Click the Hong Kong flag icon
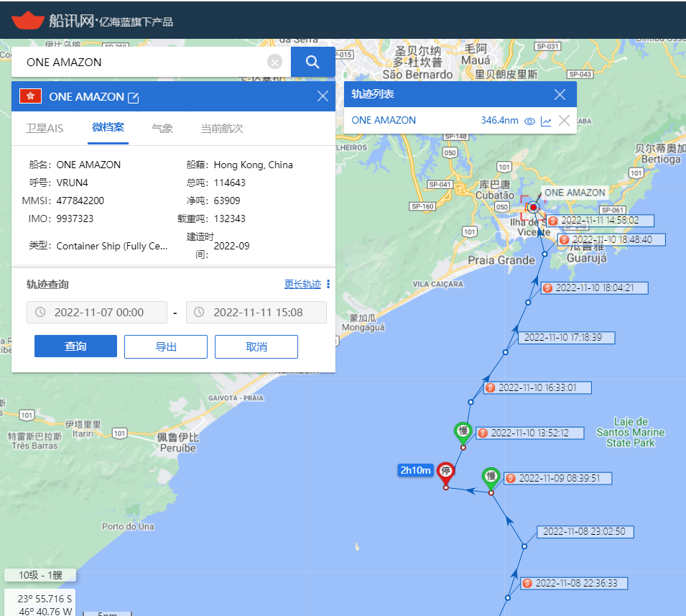The image size is (686, 616). pyautogui.click(x=31, y=96)
